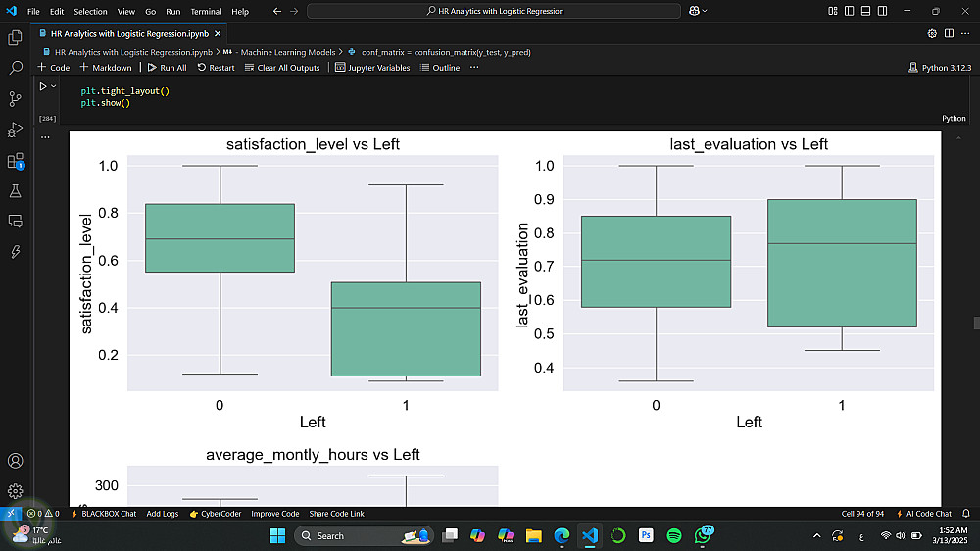Viewport: 980px width, 551px height.
Task: Open notifications bell in status bar
Action: coord(966,514)
